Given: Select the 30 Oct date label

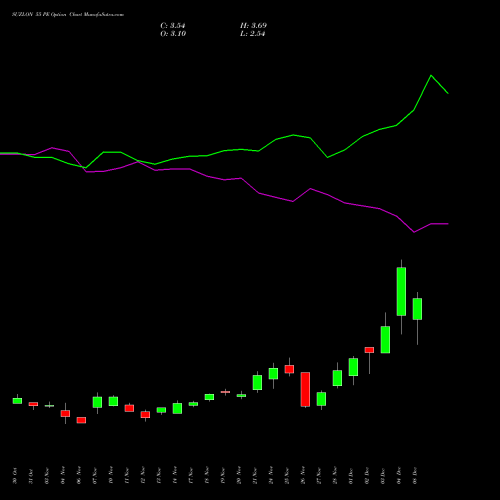Looking at the screenshot, I should (15, 476).
